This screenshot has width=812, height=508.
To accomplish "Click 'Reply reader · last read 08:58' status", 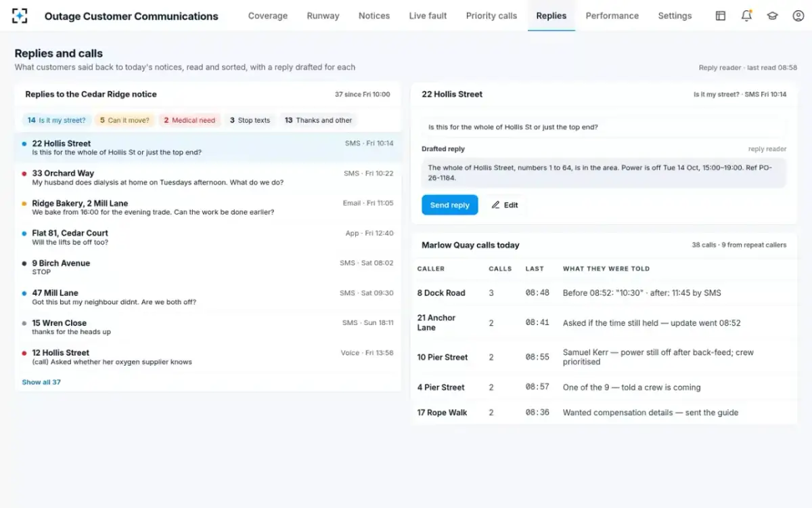I will click(748, 68).
